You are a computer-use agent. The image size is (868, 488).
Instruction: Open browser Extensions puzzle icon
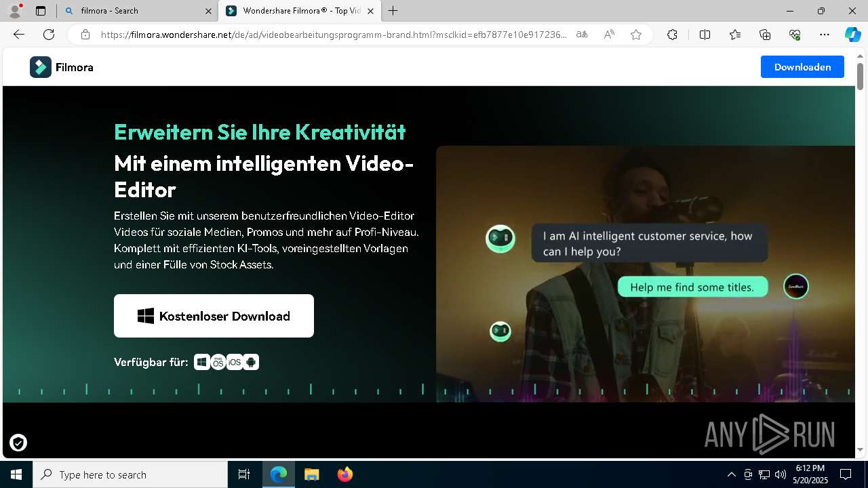(672, 35)
